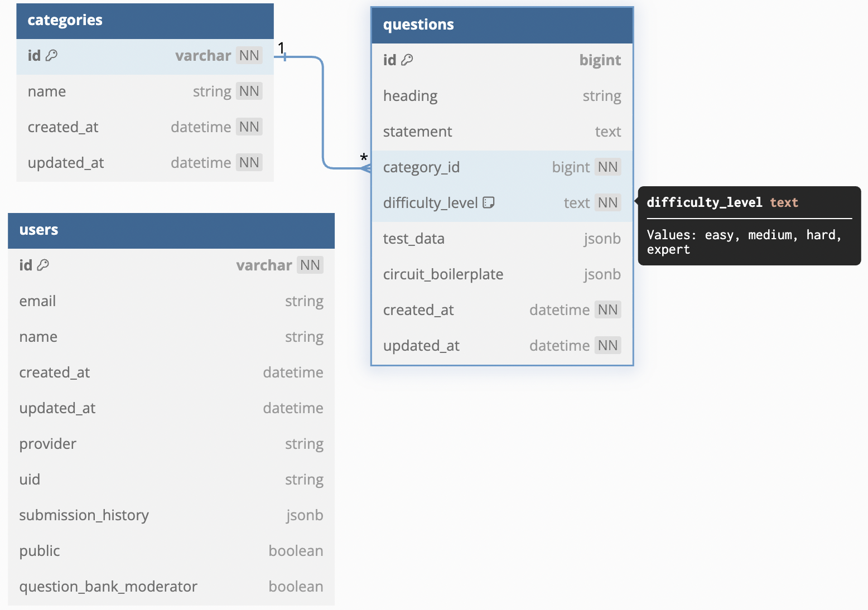
Task: Select the provider field in users table
Action: (48, 444)
